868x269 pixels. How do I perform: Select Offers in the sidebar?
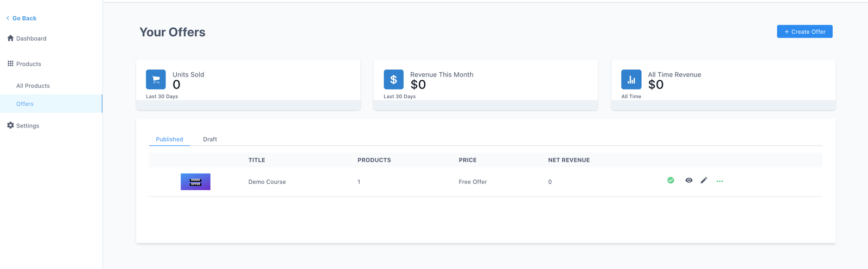[x=25, y=104]
